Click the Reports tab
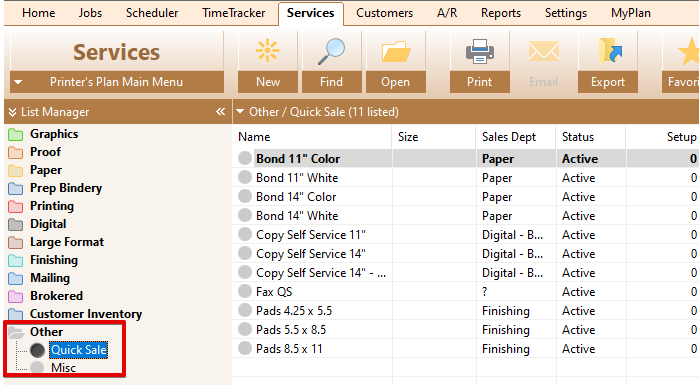Viewport: 699px width, 385px height. (x=501, y=13)
